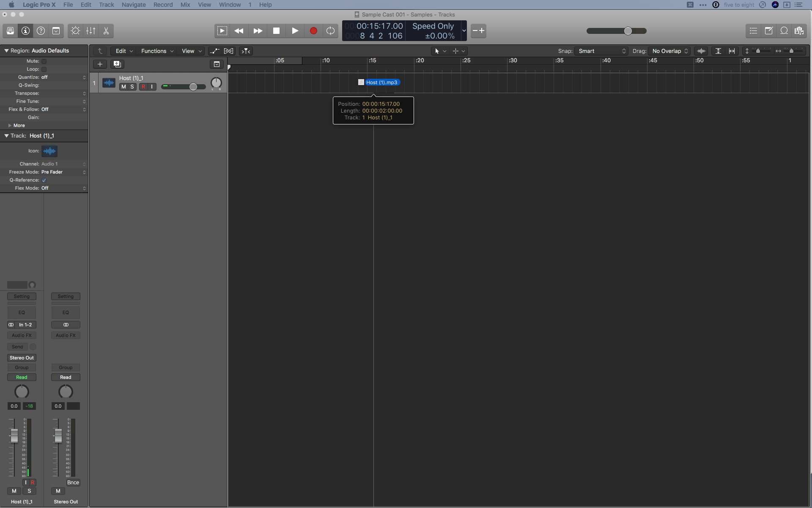Viewport: 812px width, 508px height.
Task: Toggle input monitoring on track header
Action: 152,87
